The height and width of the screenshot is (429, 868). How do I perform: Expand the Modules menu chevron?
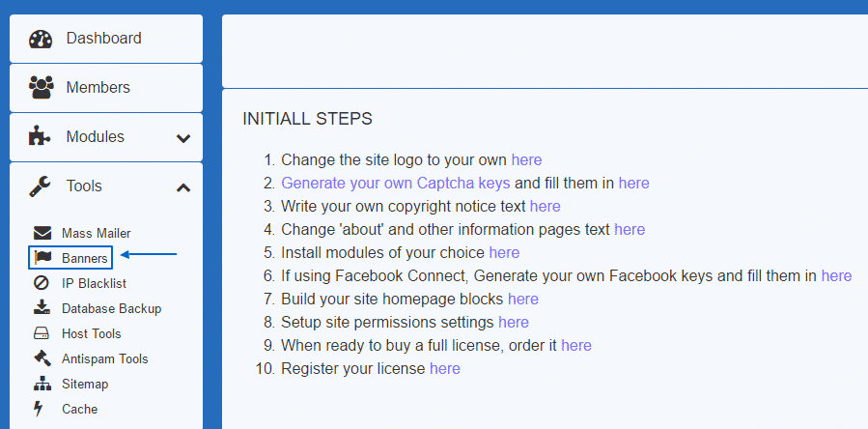pyautogui.click(x=183, y=138)
